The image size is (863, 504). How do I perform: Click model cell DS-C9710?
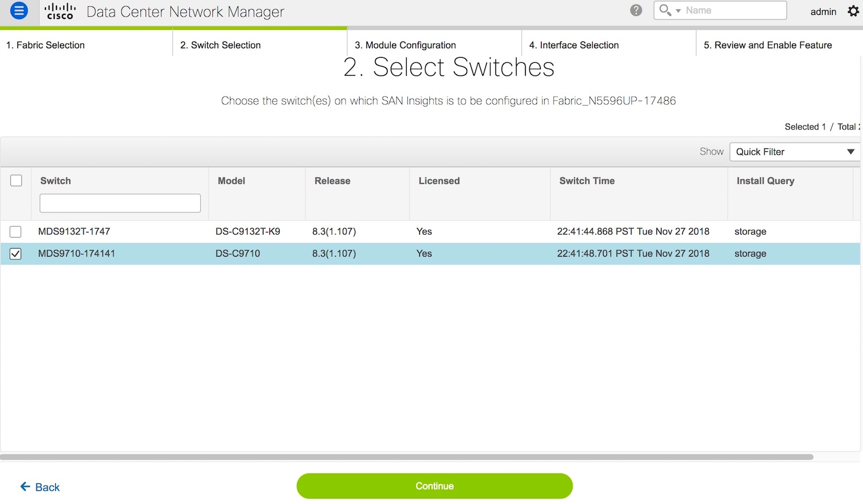(238, 253)
